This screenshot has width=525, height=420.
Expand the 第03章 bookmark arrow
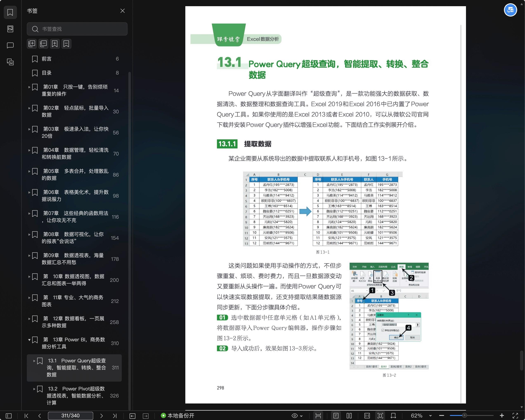29,129
